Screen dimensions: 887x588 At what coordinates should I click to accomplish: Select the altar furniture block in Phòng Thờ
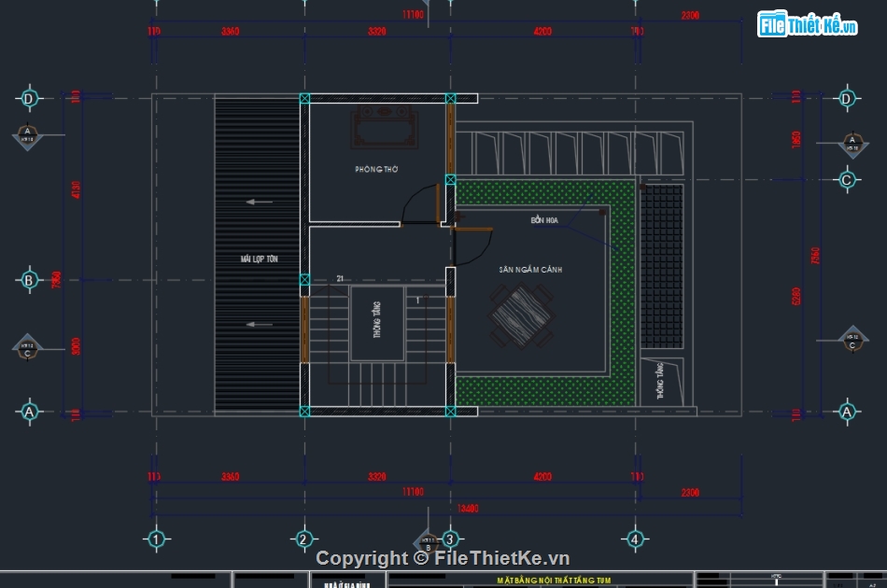385,125
